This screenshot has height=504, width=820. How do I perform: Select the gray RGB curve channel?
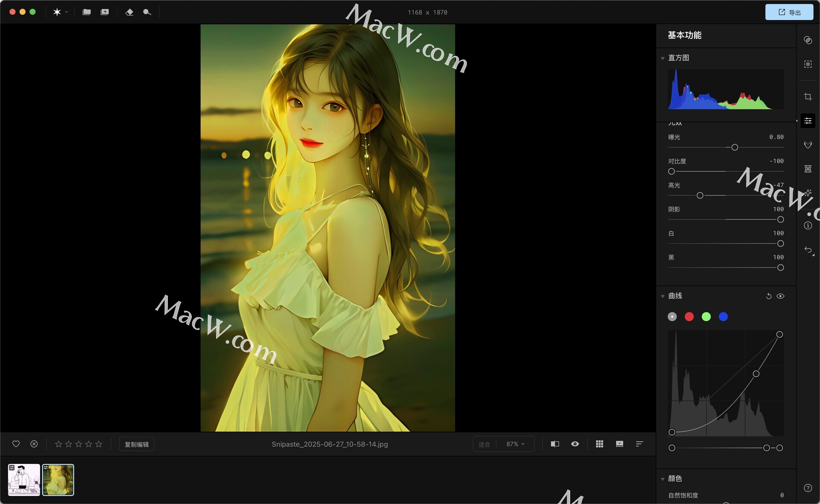click(672, 316)
